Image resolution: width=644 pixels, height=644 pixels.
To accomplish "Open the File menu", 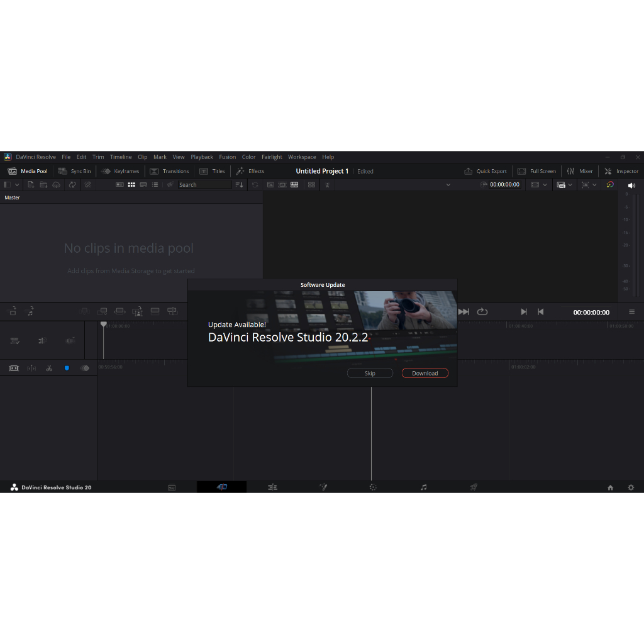I will (66, 157).
